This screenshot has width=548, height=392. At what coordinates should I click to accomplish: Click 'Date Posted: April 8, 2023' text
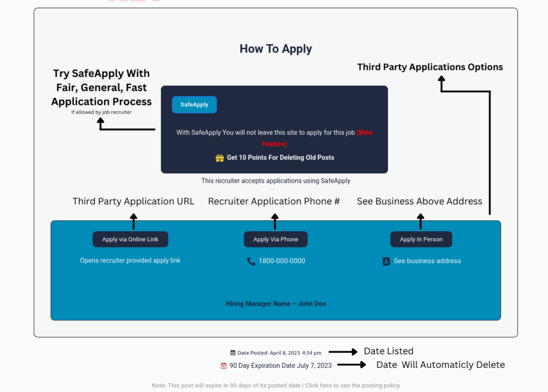point(269,353)
